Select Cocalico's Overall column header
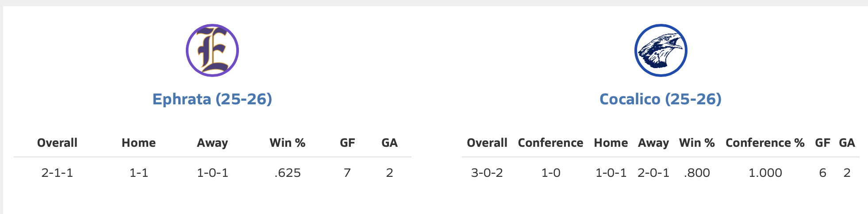 coord(487,143)
